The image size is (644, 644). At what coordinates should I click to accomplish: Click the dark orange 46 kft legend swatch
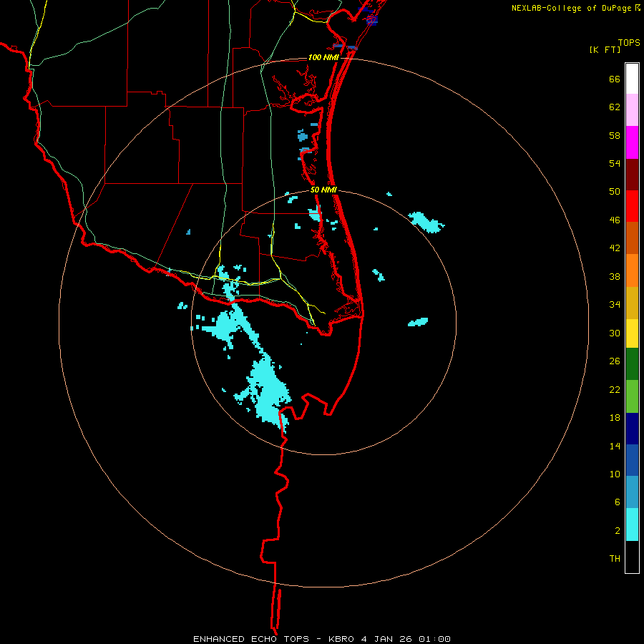click(x=632, y=238)
